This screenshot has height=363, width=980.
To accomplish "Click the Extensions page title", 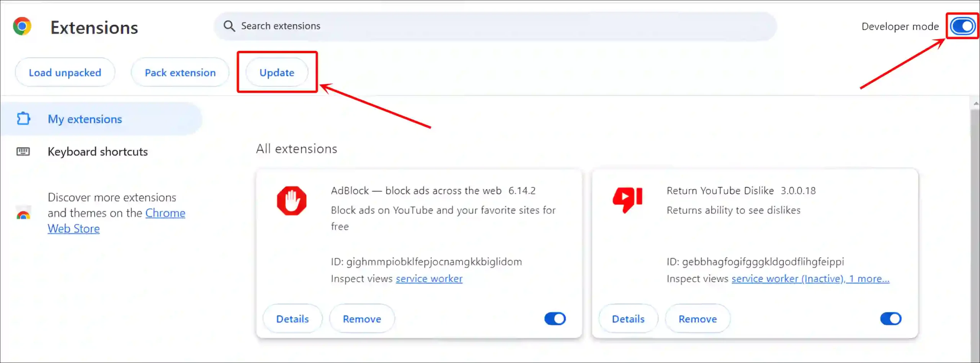I will [94, 28].
